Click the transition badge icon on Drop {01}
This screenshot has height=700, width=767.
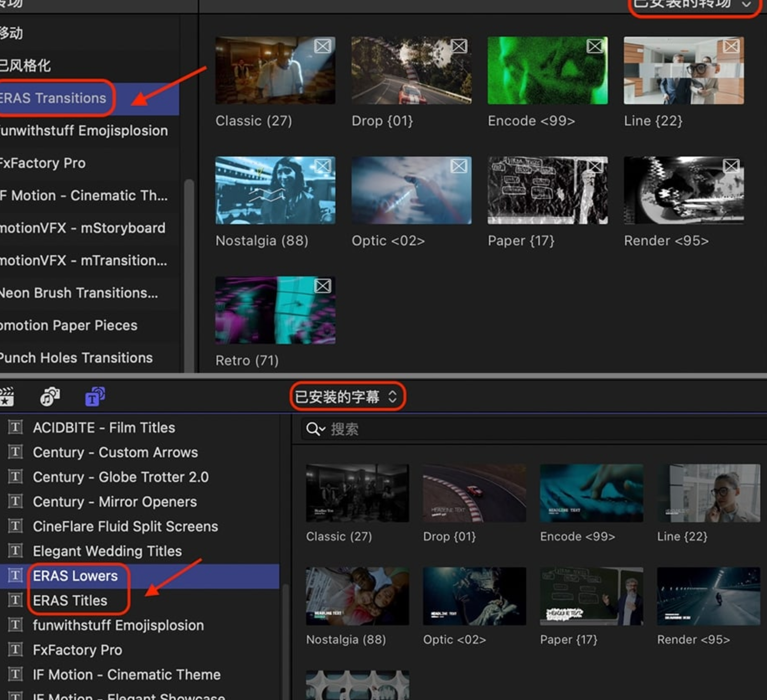coord(459,46)
